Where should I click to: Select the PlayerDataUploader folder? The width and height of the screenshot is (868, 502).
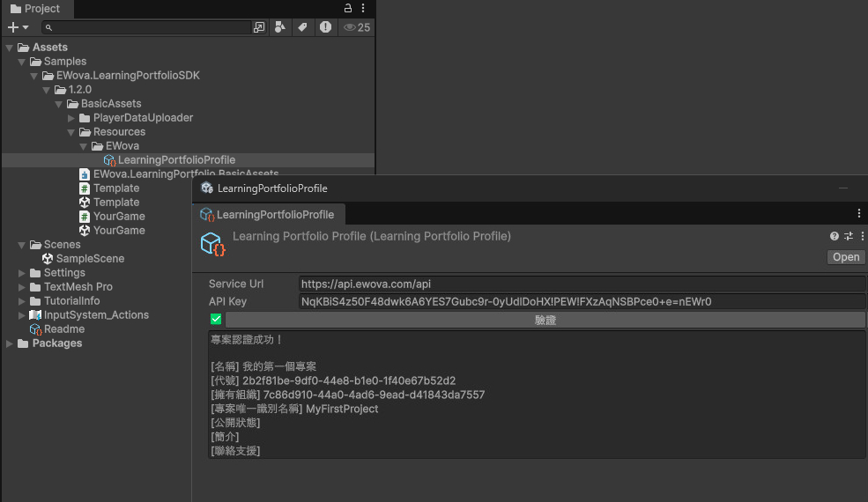[143, 118]
